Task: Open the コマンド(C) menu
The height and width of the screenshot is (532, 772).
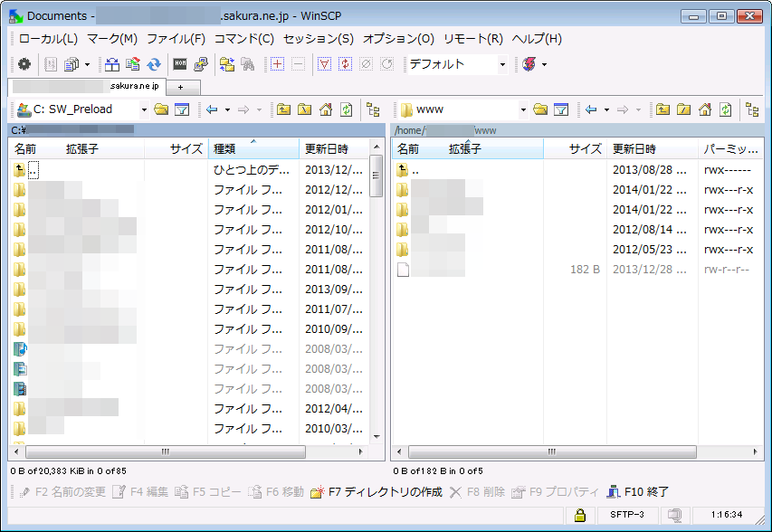Action: (244, 39)
